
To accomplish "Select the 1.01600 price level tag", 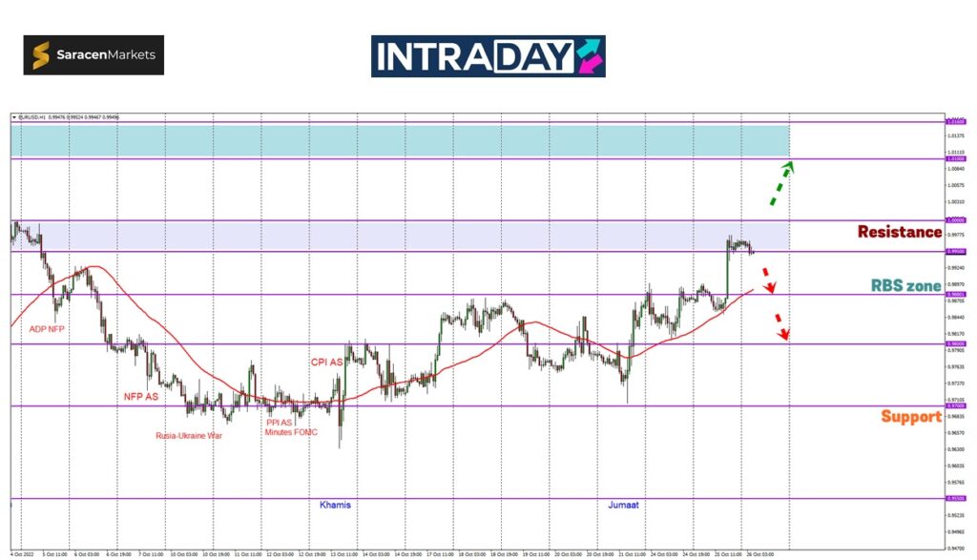I will point(953,122).
